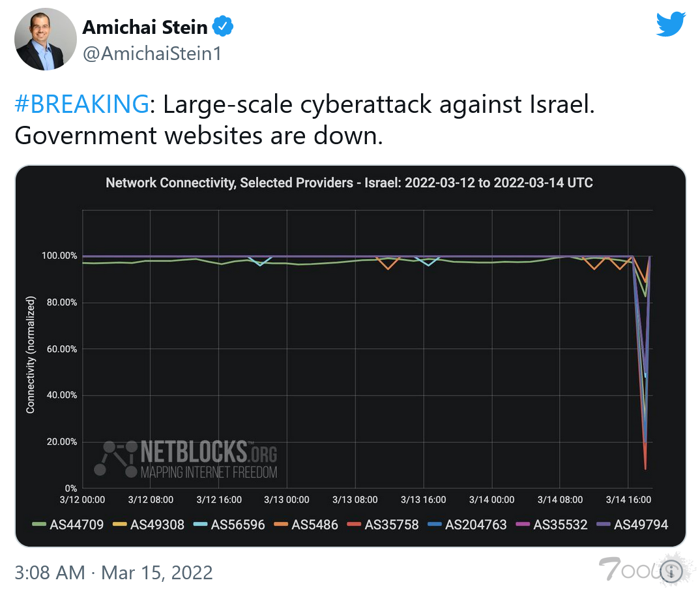Toggle the AS56596 legend entry
Screen dimensions: 700x591
[x=229, y=524]
